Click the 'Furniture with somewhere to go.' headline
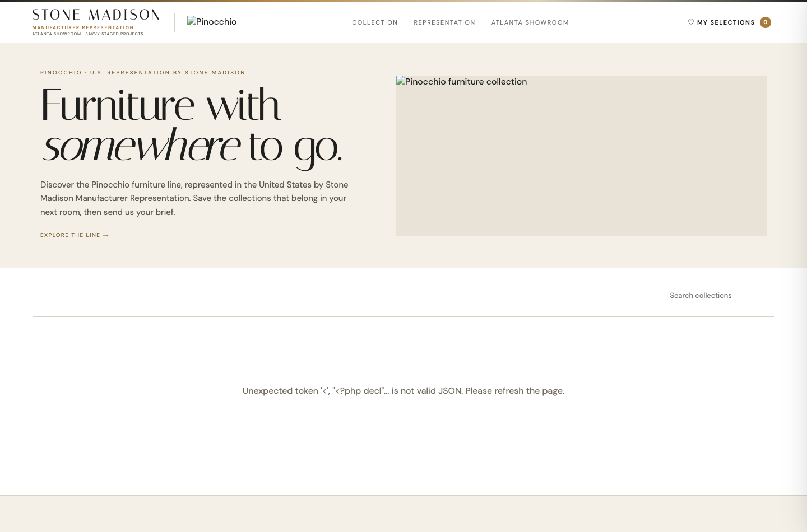The image size is (807, 532). (192, 127)
